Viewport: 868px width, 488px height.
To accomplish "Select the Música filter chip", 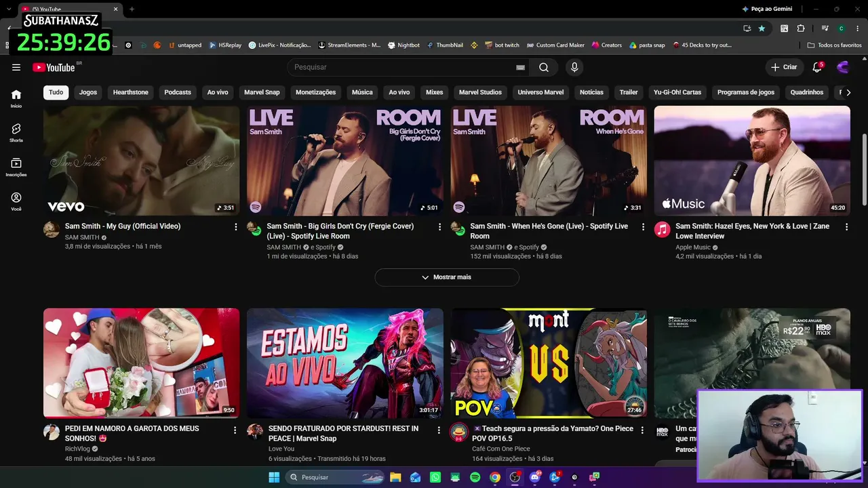I will 362,92.
